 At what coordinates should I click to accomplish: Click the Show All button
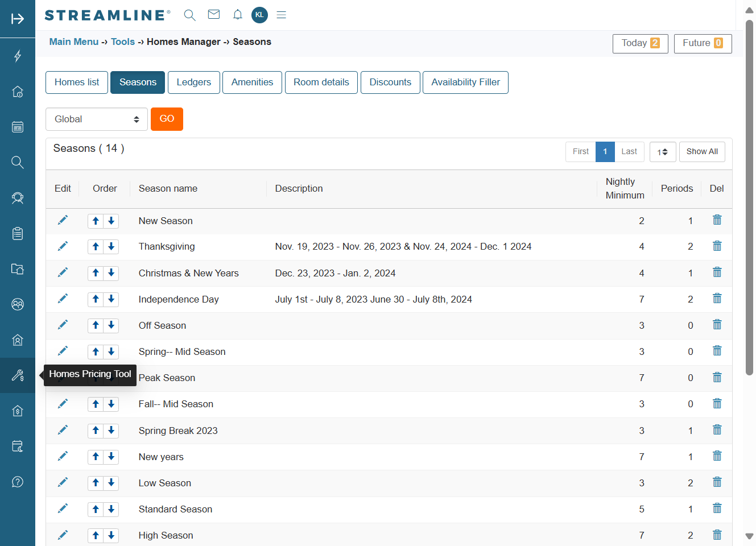click(702, 152)
